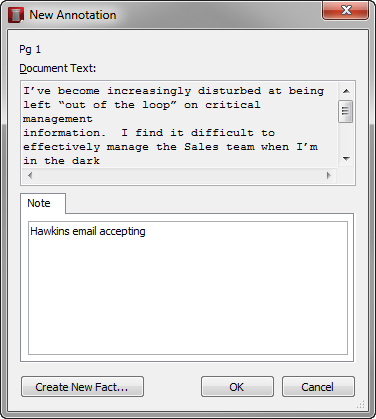Click the document text scroll-down arrow
Image resolution: width=376 pixels, height=419 pixels.
pos(346,159)
